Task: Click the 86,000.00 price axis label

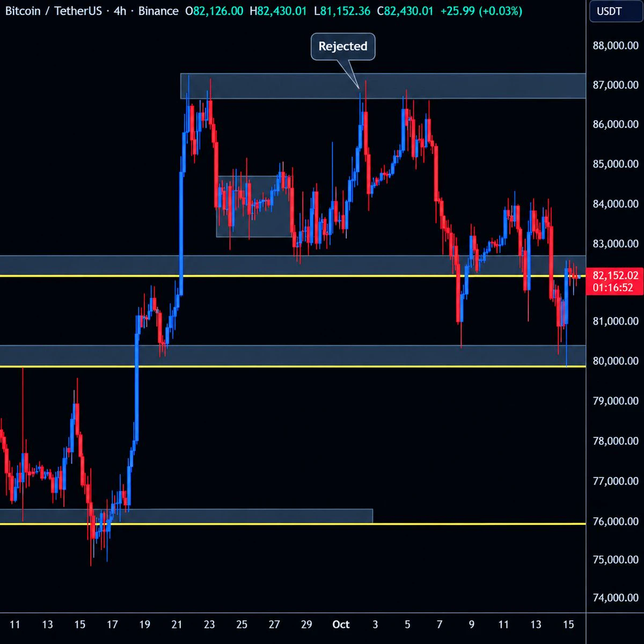Action: point(616,124)
